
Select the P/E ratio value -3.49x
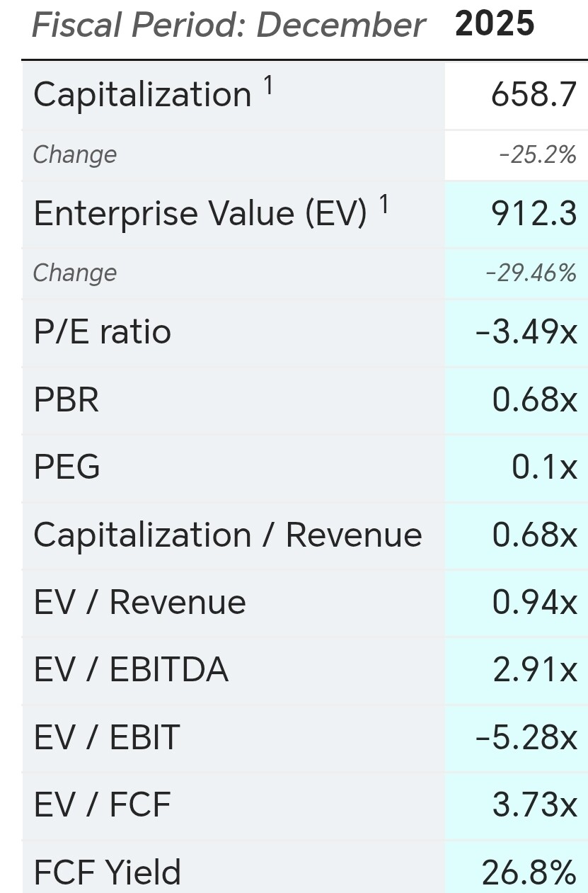pos(526,331)
